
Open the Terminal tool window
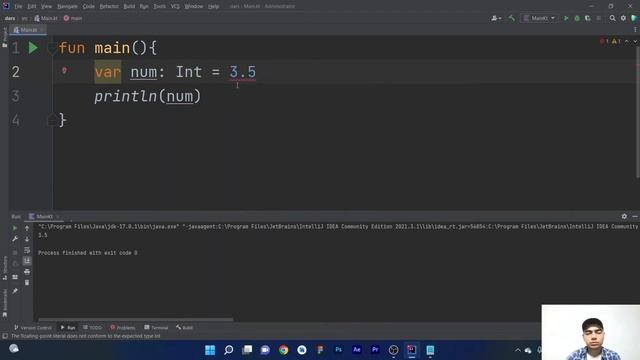coord(156,327)
